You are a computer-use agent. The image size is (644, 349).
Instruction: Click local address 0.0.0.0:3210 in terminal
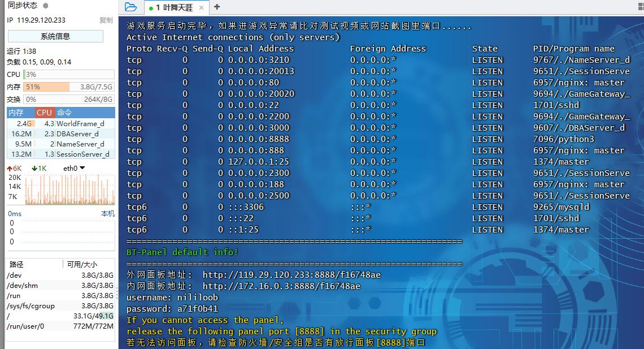pyautogui.click(x=259, y=60)
